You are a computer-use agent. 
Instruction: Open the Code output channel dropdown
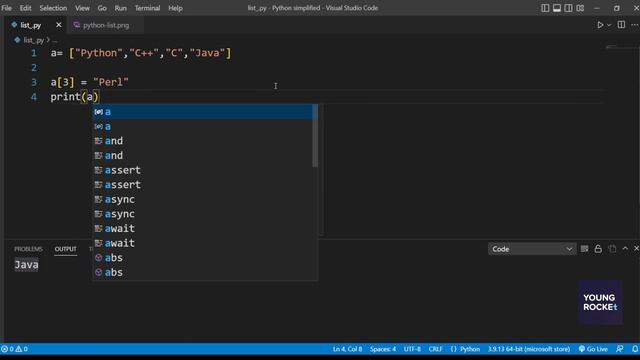coord(531,249)
